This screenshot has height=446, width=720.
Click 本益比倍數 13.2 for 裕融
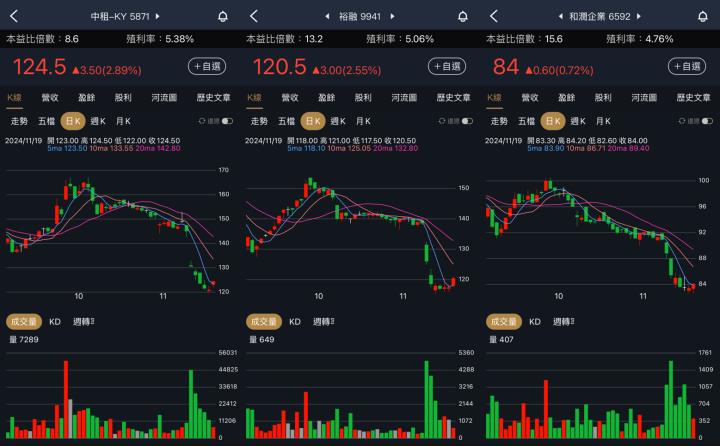click(x=284, y=39)
